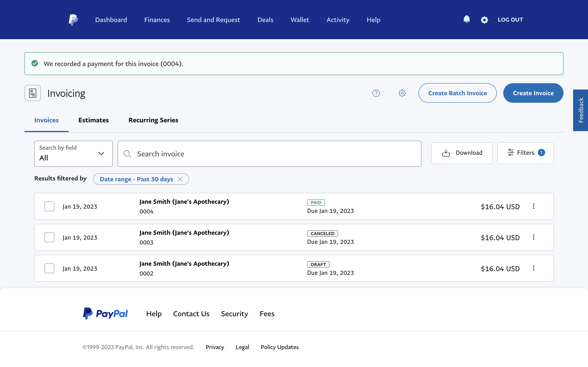This screenshot has width=588, height=367.
Task: Open more options for invoice 0004
Action: [x=533, y=206]
